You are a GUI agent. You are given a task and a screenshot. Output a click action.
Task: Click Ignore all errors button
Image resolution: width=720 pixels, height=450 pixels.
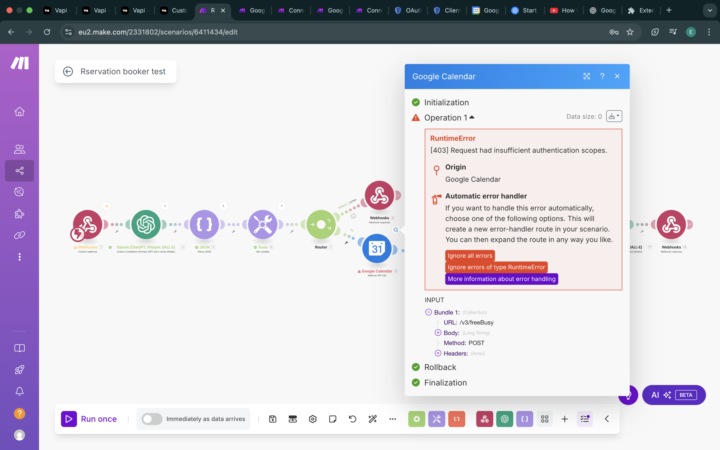pos(470,255)
